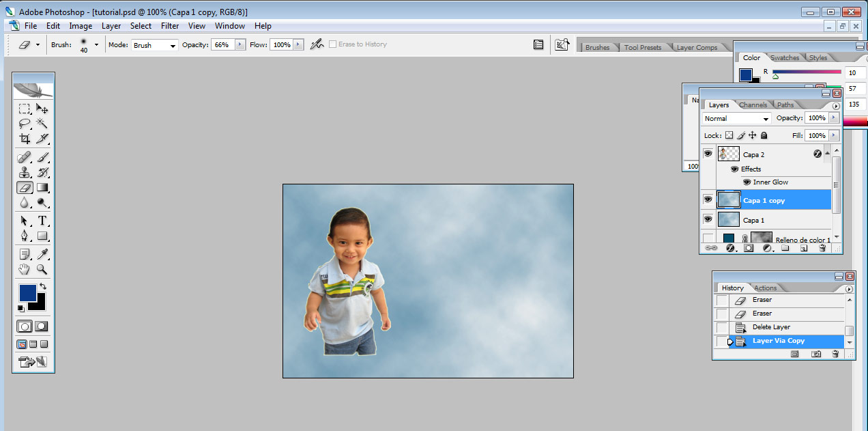Open the Filter menu
Screen dimensions: 868x431
point(170,26)
